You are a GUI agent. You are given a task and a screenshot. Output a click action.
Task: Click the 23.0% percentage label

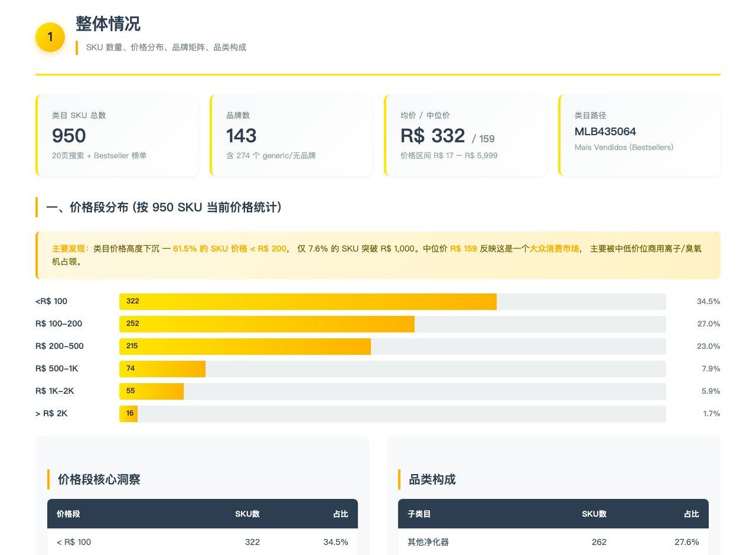708,346
